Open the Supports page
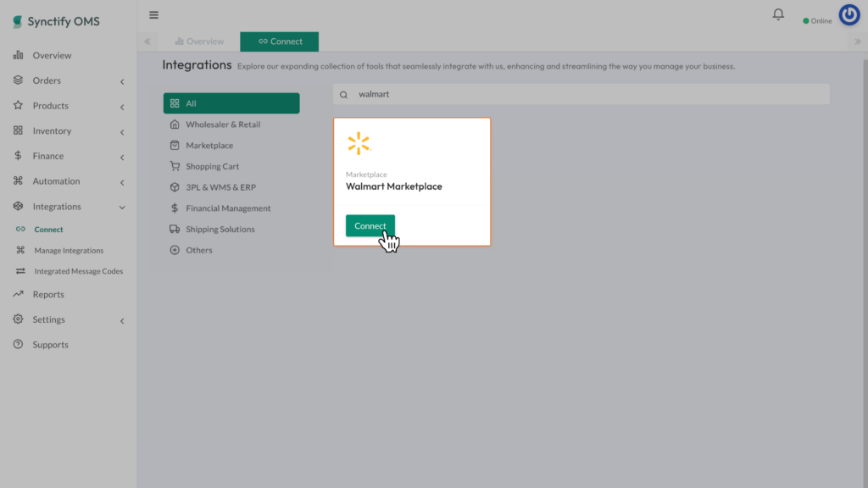This screenshot has width=868, height=488. coord(50,344)
